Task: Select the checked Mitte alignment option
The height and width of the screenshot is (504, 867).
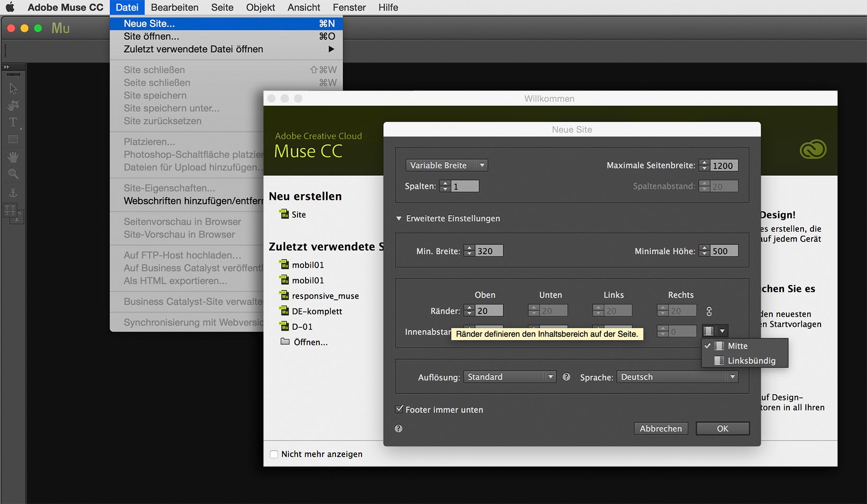Action: 745,346
